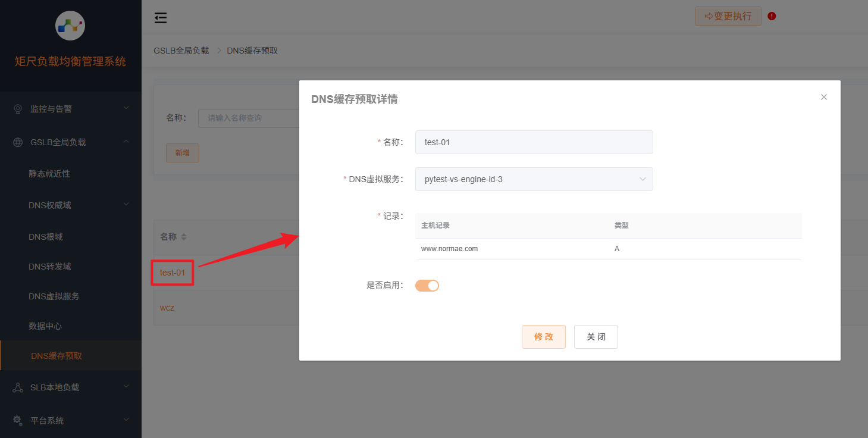Image resolution: width=868 pixels, height=438 pixels.
Task: Click the globe icon beside GSLB全局负载
Action: [17, 142]
